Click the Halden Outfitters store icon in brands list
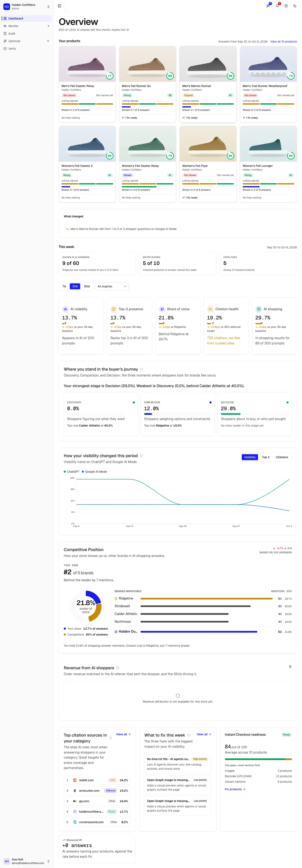Viewport: 302px width, 868px height. (116, 632)
